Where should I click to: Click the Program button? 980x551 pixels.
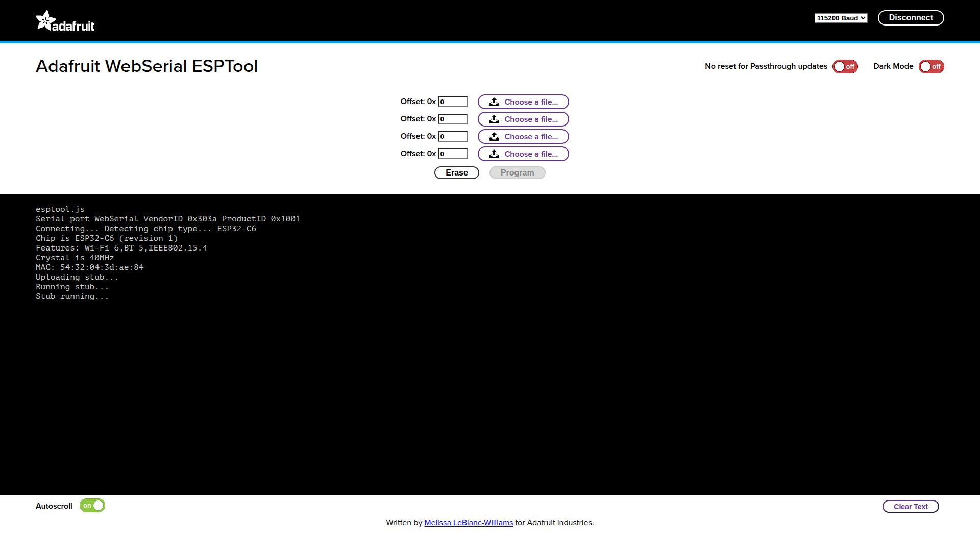pos(518,173)
